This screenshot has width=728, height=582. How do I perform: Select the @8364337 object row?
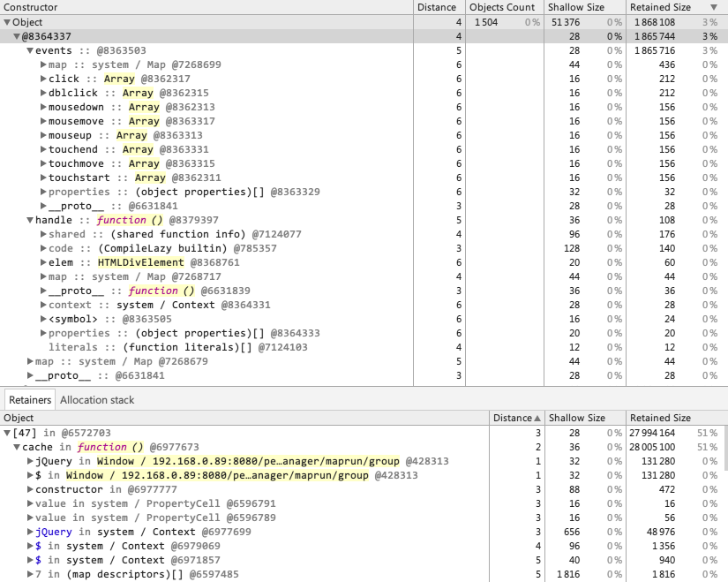(44, 36)
